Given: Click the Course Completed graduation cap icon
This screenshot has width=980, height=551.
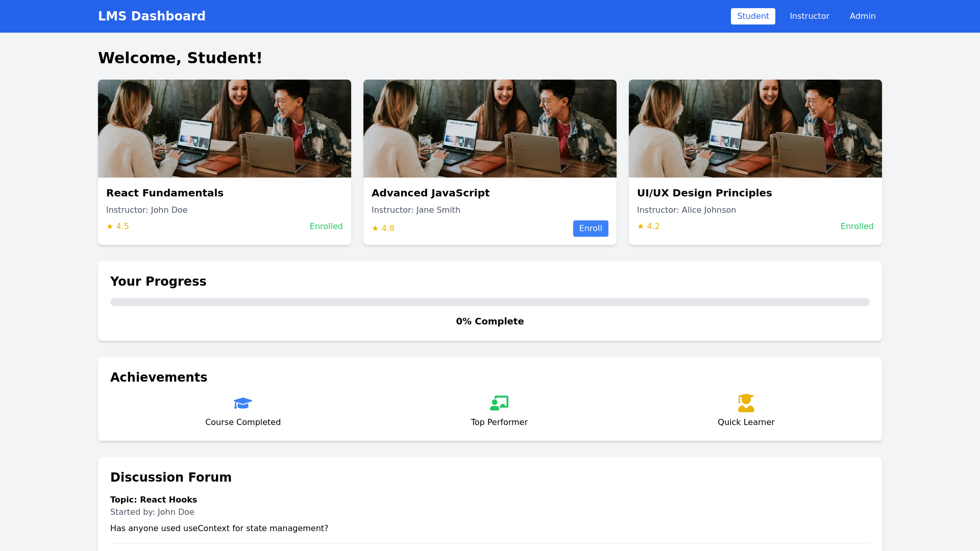Looking at the screenshot, I should (x=243, y=403).
